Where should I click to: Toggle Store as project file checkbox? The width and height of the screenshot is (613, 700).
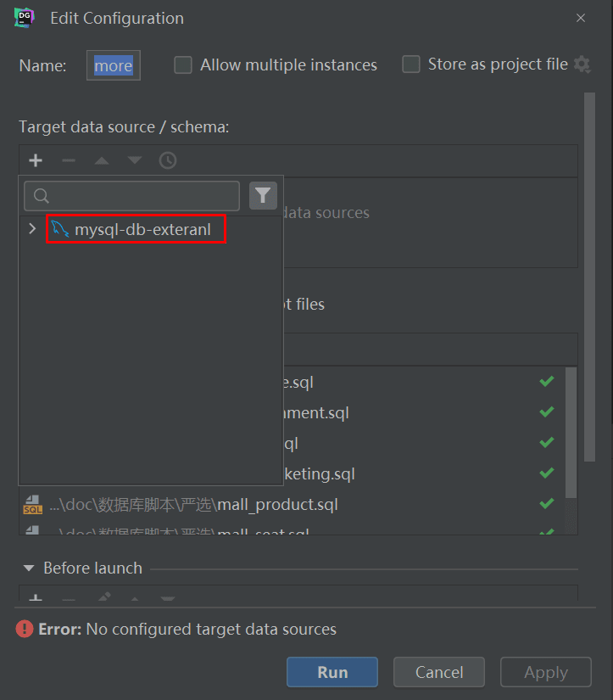click(x=411, y=64)
